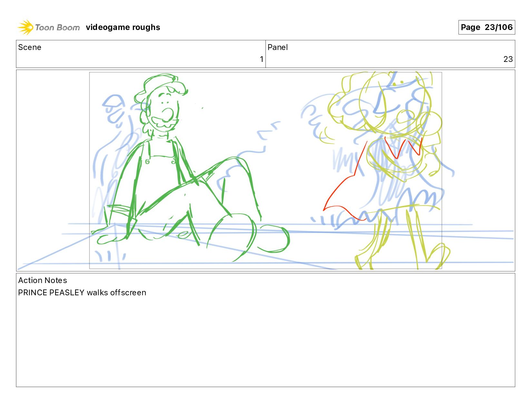
Task: Click the scene number '1'
Action: click(x=261, y=59)
